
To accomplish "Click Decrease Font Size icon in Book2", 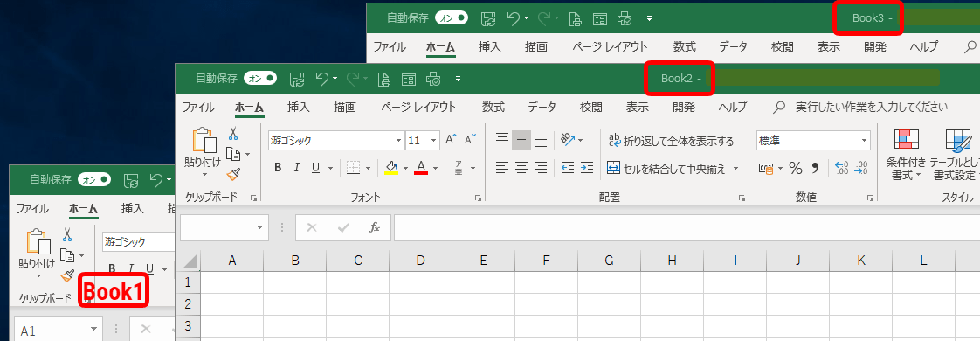I will coord(469,140).
